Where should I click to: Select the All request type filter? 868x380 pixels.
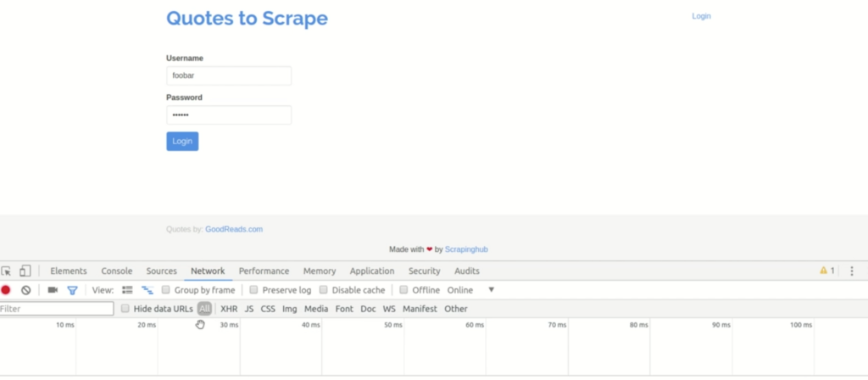(x=205, y=309)
